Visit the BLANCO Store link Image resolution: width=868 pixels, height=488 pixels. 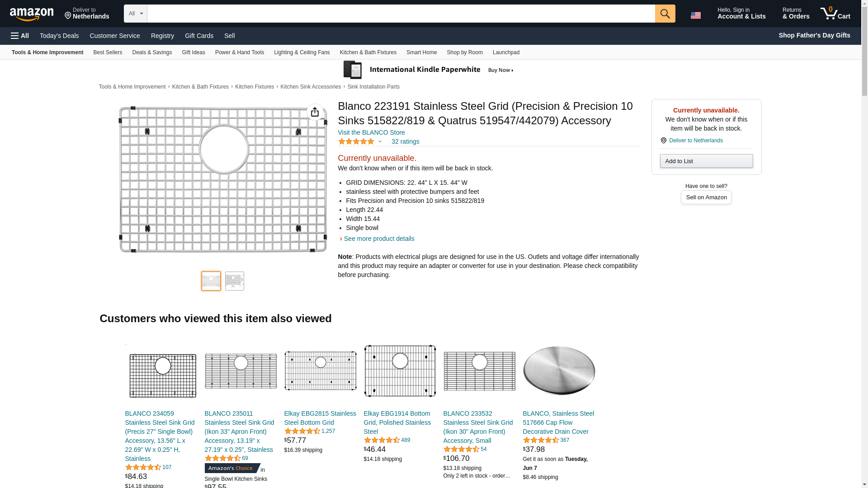click(371, 132)
